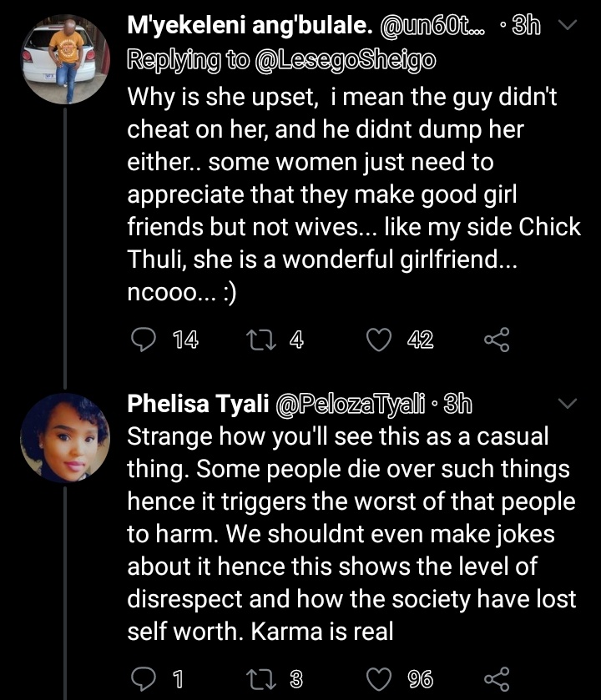Open Phelisa's tweet text about karma
This screenshot has height=700, width=601.
(x=351, y=534)
